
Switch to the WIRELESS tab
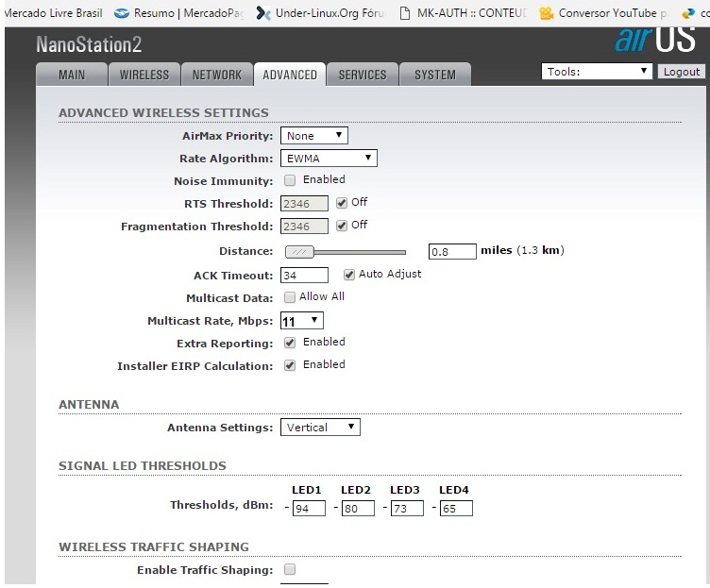pos(144,75)
